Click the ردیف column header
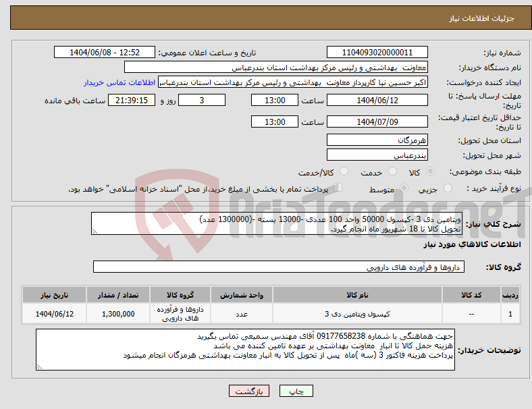 tap(510, 295)
